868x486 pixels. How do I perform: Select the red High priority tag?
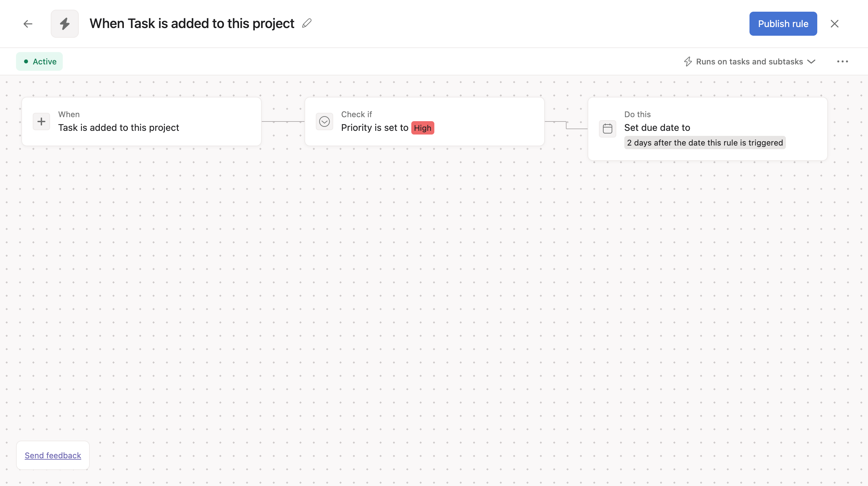click(x=423, y=128)
